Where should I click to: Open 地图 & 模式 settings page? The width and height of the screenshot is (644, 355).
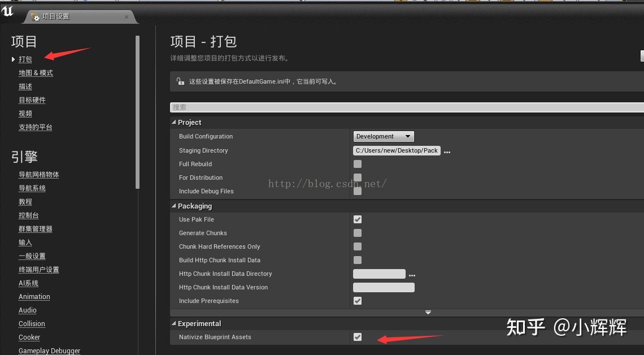36,72
